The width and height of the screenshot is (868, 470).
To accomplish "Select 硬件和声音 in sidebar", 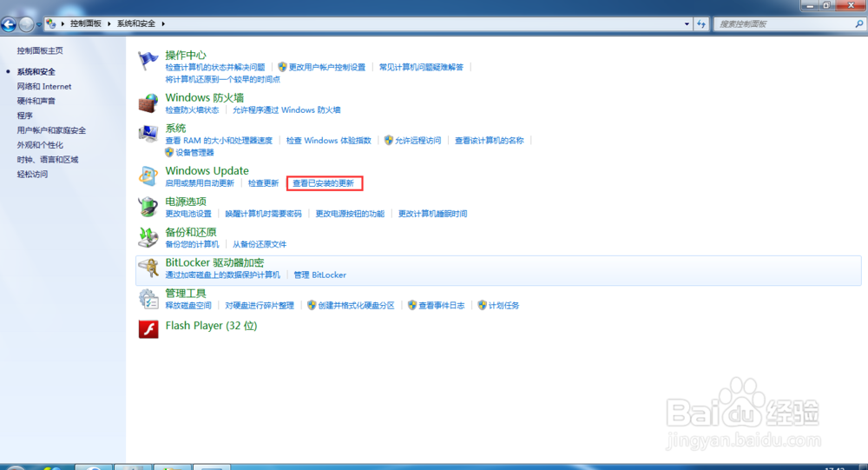I will point(36,101).
